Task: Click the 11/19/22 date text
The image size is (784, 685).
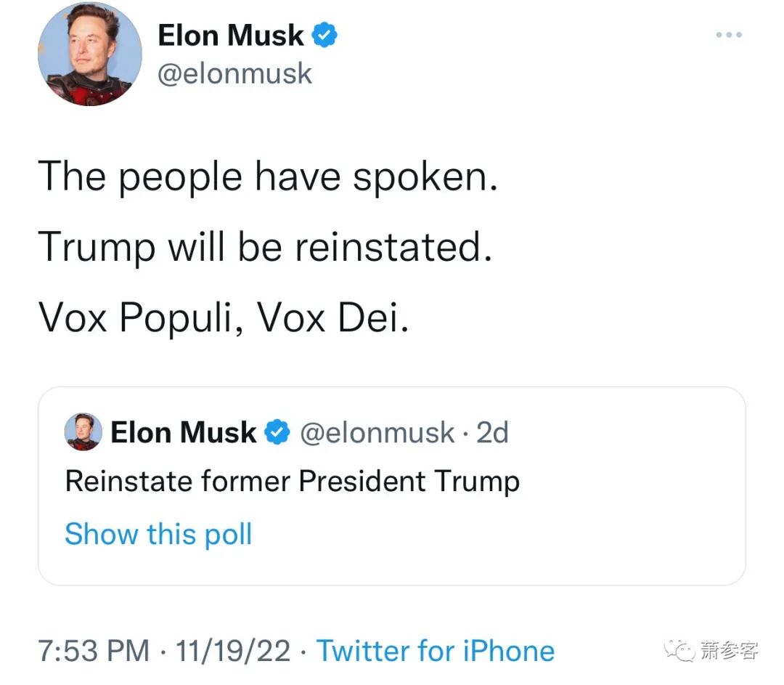Action: point(233,651)
